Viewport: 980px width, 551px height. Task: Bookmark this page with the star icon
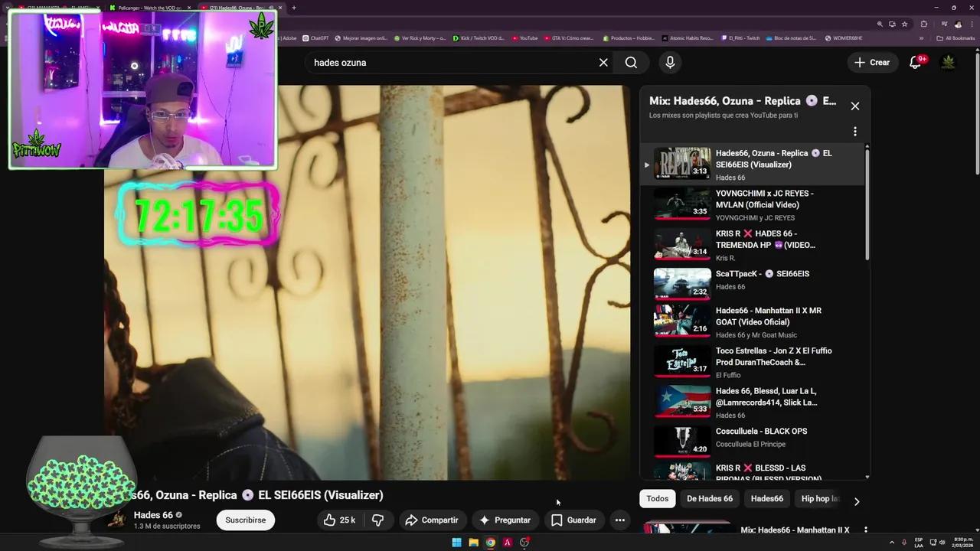point(905,24)
